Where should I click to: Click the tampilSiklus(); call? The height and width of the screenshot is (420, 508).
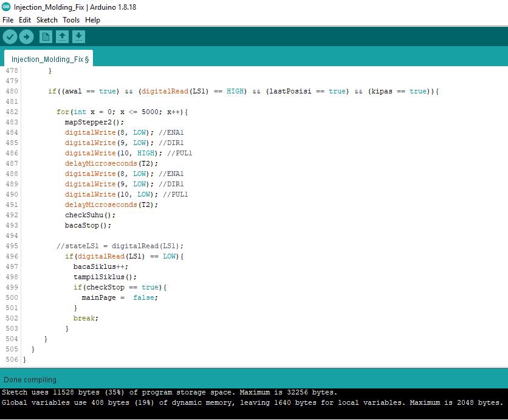pos(105,277)
